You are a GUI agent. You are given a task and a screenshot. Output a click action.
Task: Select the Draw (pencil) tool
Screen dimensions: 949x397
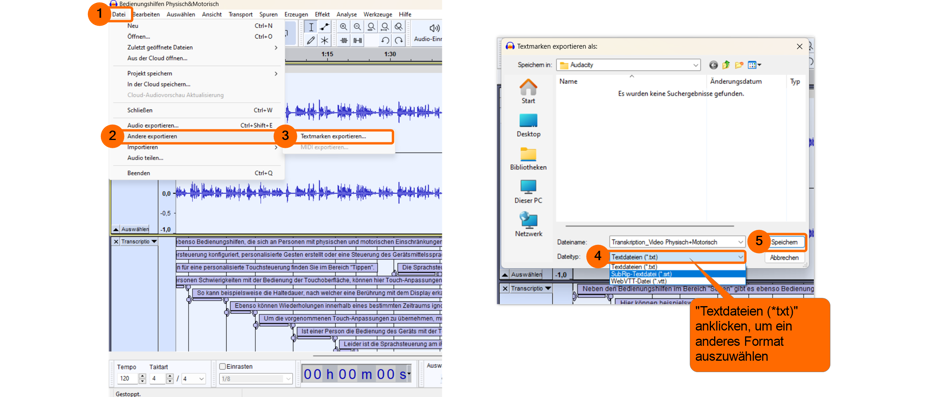[310, 41]
